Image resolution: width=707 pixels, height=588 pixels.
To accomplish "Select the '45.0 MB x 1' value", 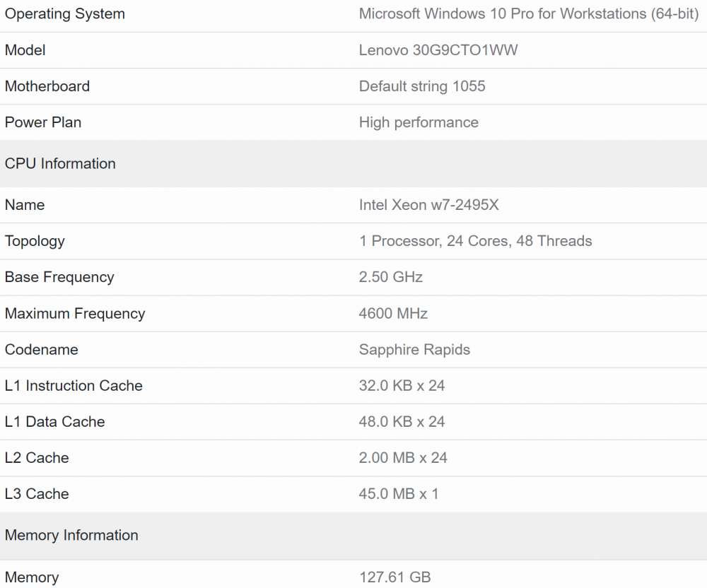I will tap(399, 494).
